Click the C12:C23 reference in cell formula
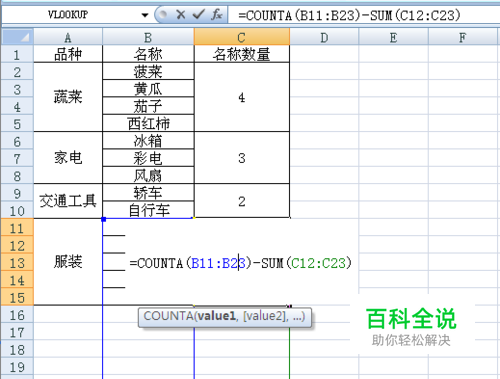Screen dimensions: 500x379 [x=319, y=263]
